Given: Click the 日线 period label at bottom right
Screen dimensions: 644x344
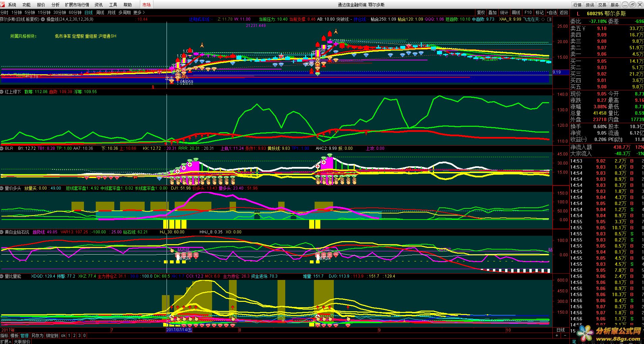Looking at the screenshot, I should [561, 330].
